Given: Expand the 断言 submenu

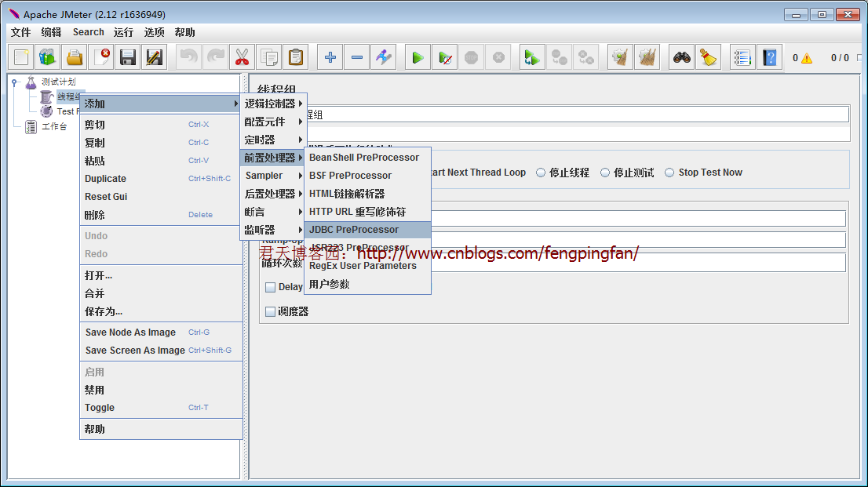Looking at the screenshot, I should 273,212.
